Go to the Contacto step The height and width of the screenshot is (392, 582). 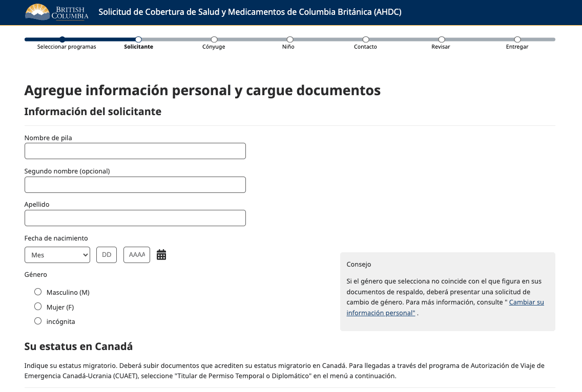pos(366,39)
